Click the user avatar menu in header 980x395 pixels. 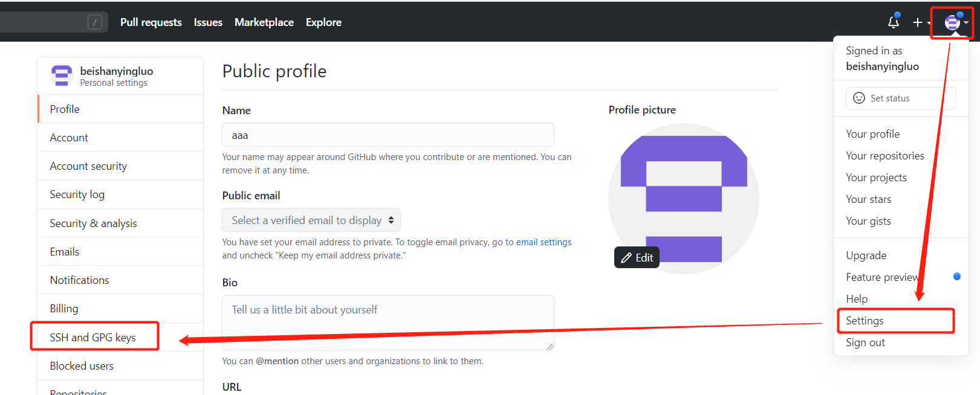(x=956, y=22)
